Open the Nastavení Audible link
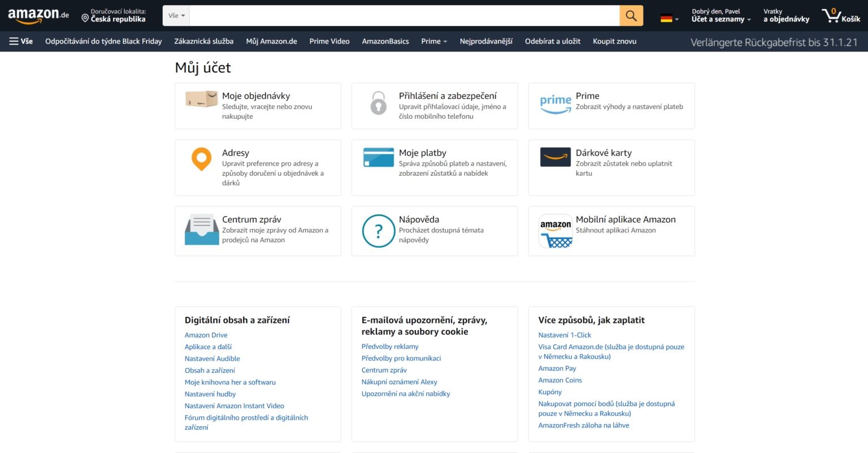The height and width of the screenshot is (453, 868). 212,358
